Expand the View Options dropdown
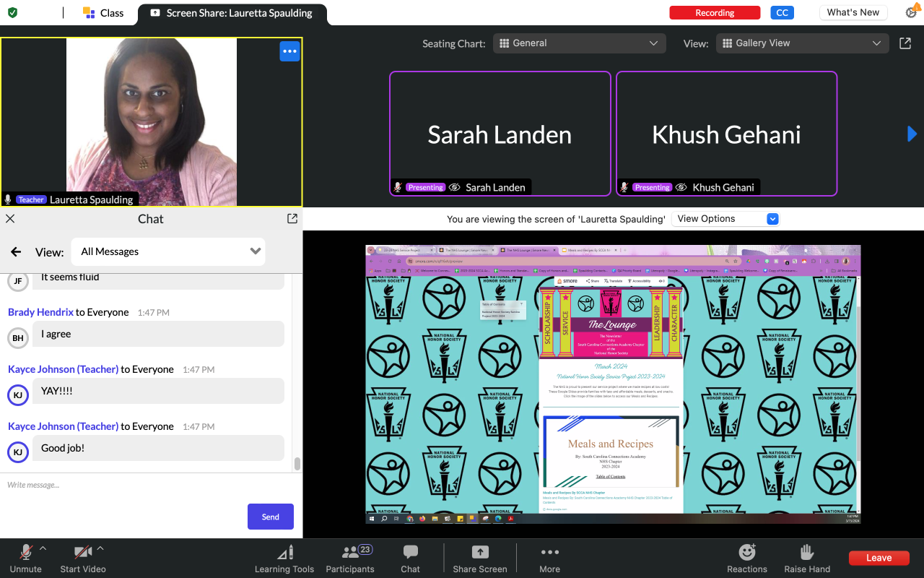This screenshot has width=924, height=578. pyautogui.click(x=726, y=219)
